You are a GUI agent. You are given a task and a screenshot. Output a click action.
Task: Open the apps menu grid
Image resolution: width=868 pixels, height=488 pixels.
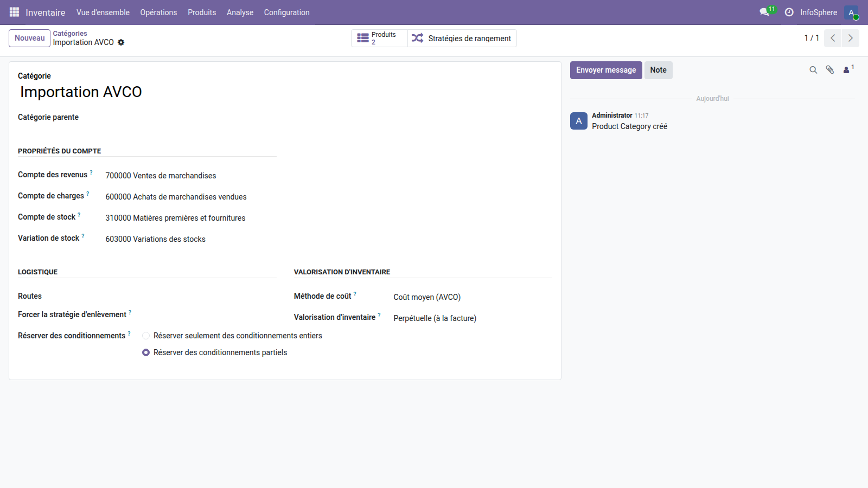point(14,12)
